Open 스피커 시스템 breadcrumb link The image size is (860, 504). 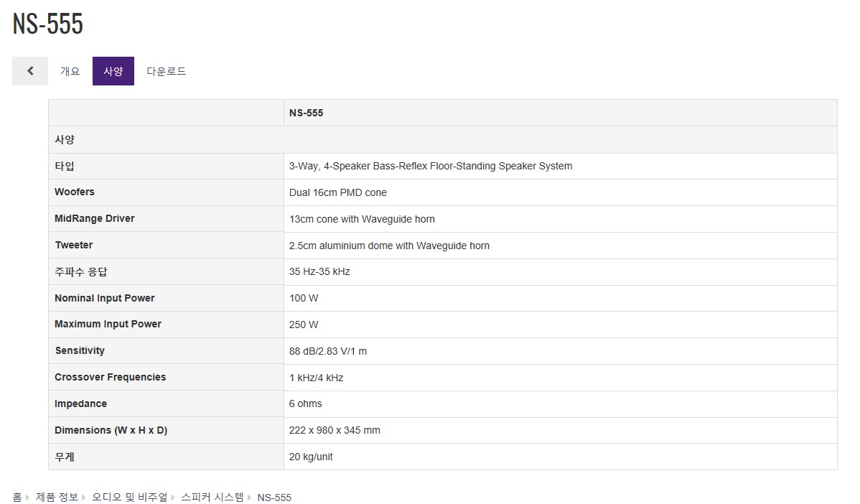pos(212,497)
